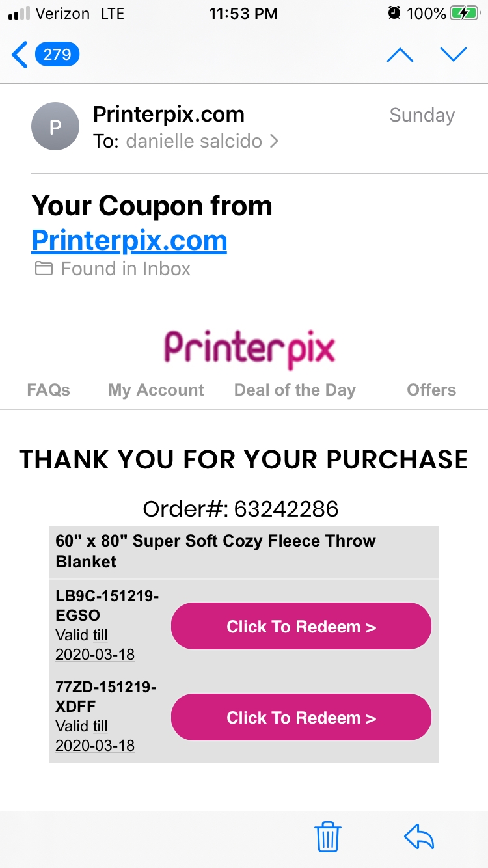Tap the 2020-03-18 validity date link
The height and width of the screenshot is (868, 488).
[x=93, y=655]
